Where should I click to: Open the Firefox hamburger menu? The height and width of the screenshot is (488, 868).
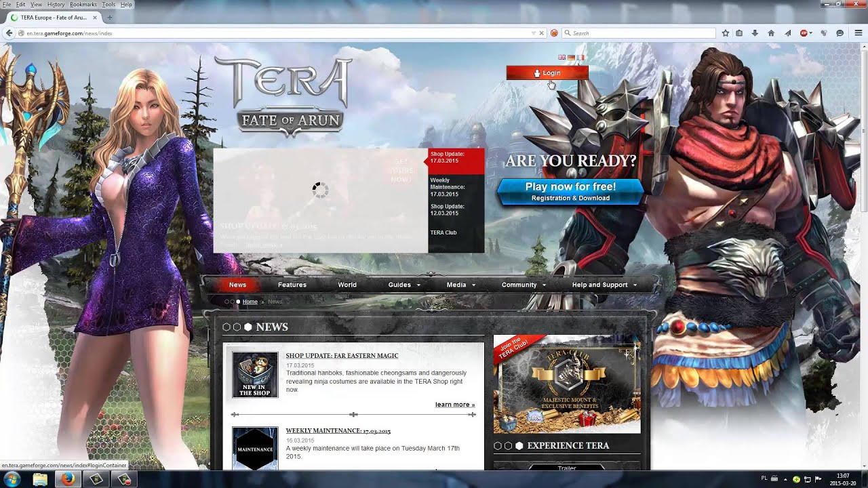click(x=858, y=33)
